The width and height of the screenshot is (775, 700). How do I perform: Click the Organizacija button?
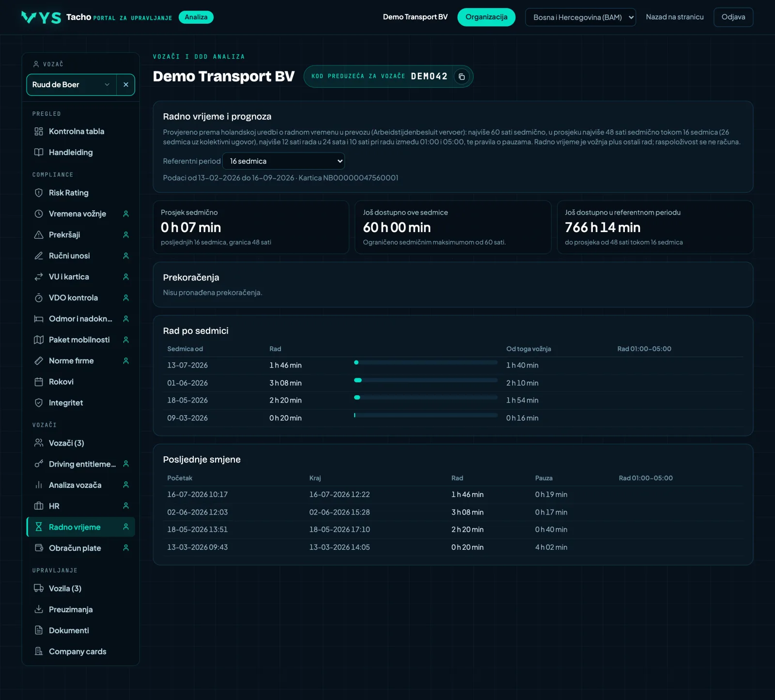tap(486, 17)
